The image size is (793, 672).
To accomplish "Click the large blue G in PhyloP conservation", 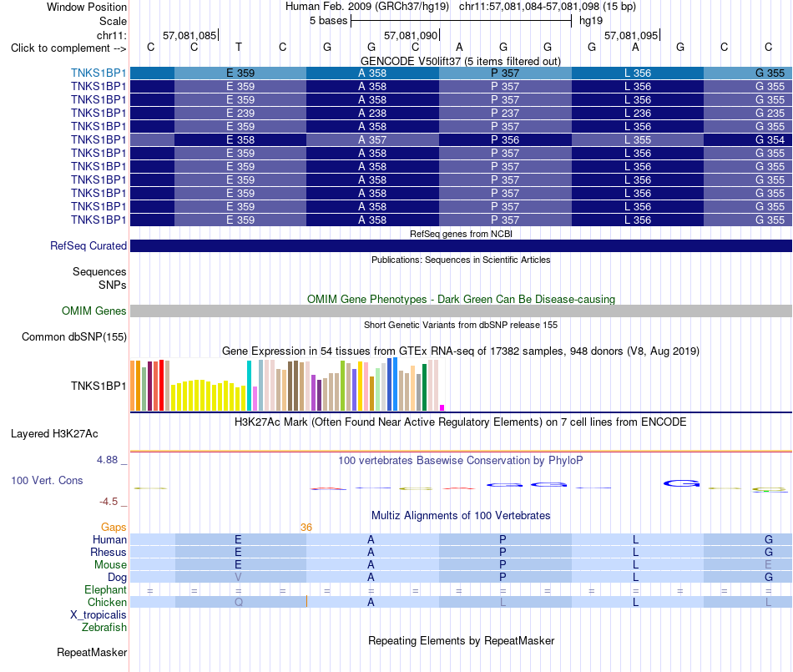I will point(681,483).
